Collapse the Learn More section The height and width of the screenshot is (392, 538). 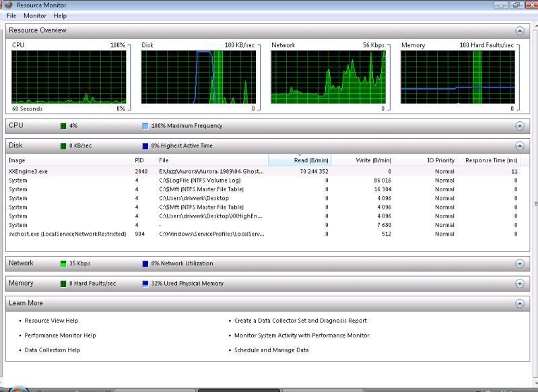click(519, 304)
